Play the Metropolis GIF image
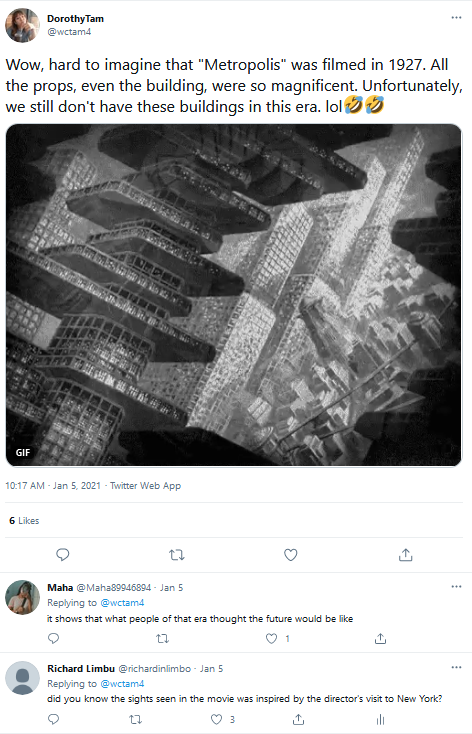The height and width of the screenshot is (734, 472). point(234,295)
